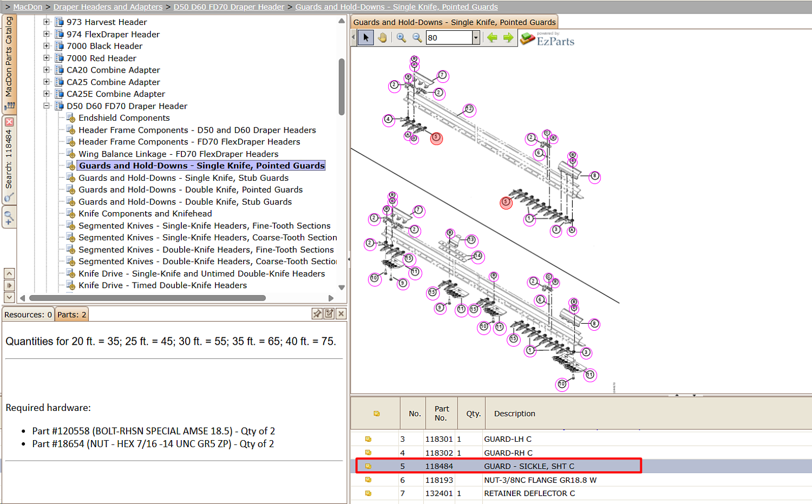The height and width of the screenshot is (504, 812).
Task: Click the CA20 Combine Adapter book icon
Action: coord(60,70)
